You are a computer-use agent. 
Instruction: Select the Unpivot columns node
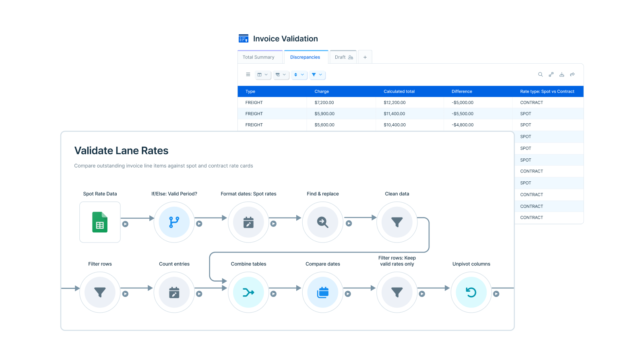coord(471,292)
